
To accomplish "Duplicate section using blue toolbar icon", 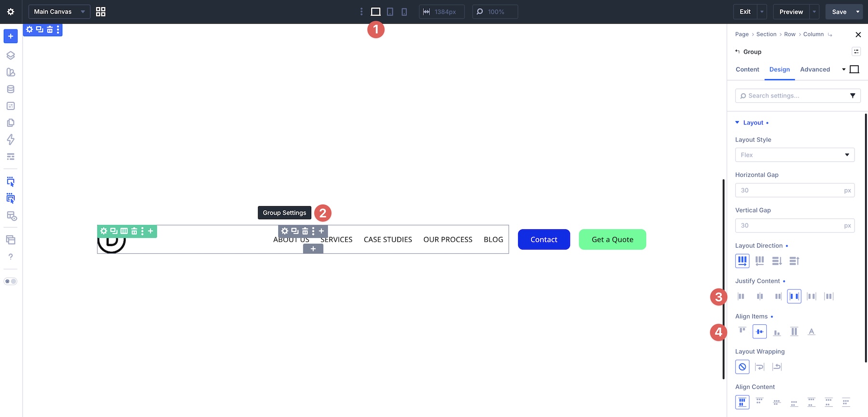I will (40, 29).
